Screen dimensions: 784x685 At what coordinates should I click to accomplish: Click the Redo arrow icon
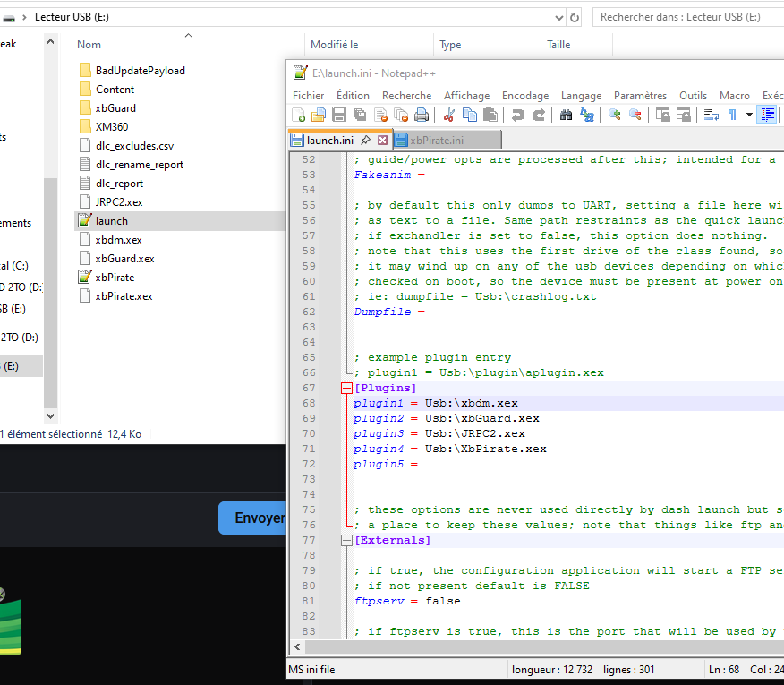(539, 115)
